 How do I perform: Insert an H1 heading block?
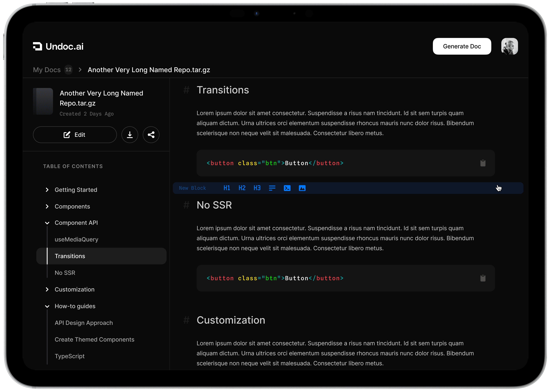coord(227,188)
